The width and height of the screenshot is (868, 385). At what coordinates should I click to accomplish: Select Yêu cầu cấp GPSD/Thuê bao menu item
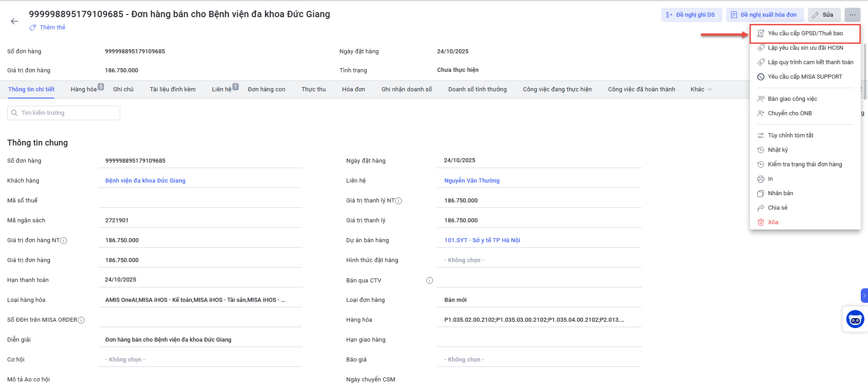point(805,33)
